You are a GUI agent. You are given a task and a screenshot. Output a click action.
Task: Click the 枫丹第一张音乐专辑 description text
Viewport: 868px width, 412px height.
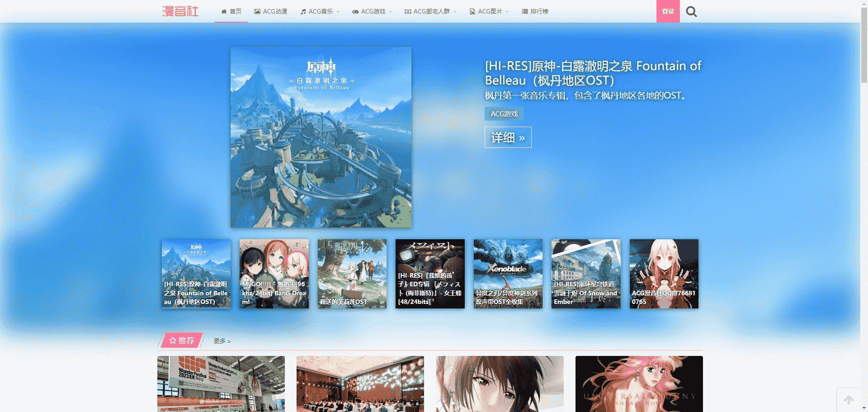click(x=586, y=95)
